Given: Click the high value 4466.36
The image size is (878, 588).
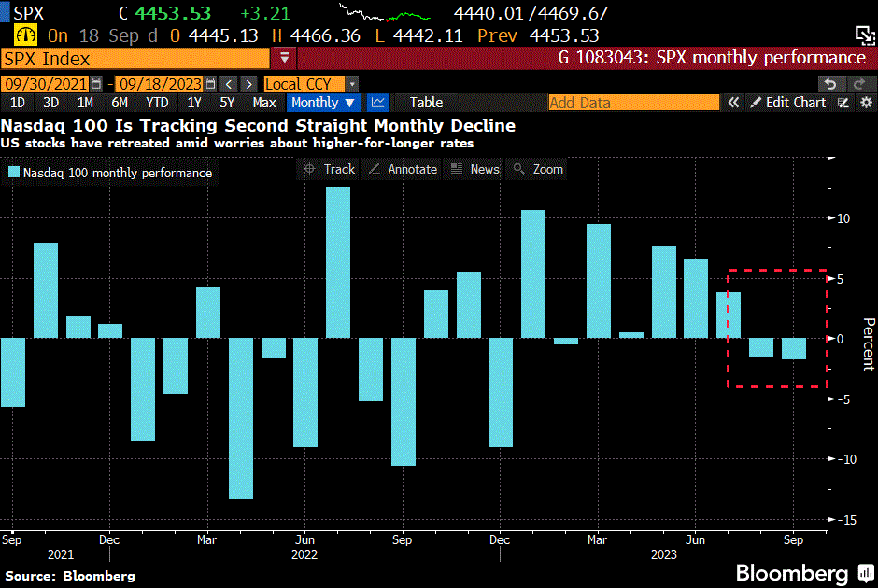Looking at the screenshot, I should click(x=325, y=35).
